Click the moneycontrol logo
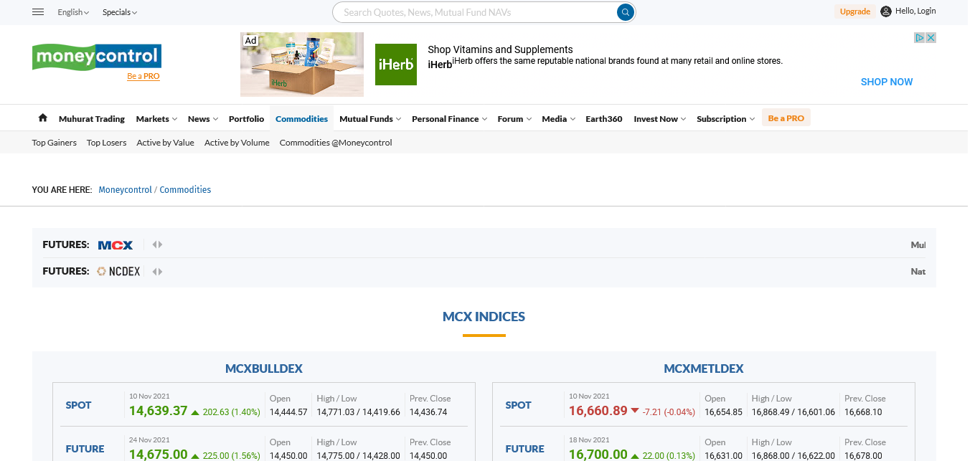Viewport: 980px width, 461px height. point(96,56)
